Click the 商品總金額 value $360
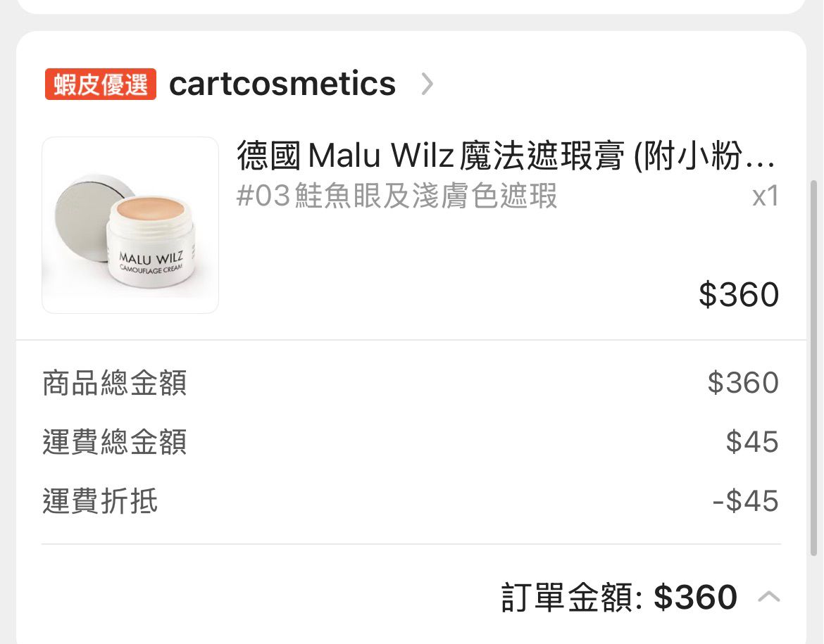824x644 pixels. coord(742,384)
